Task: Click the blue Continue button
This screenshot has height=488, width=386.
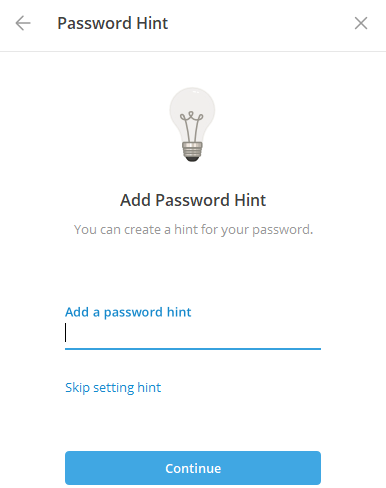Action: coord(193,468)
